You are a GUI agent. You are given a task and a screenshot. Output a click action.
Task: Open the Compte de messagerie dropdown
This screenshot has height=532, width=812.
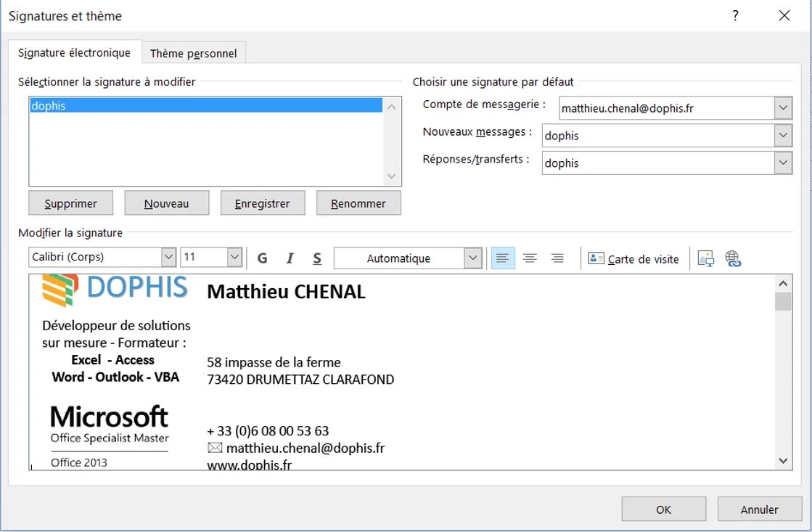pos(783,108)
